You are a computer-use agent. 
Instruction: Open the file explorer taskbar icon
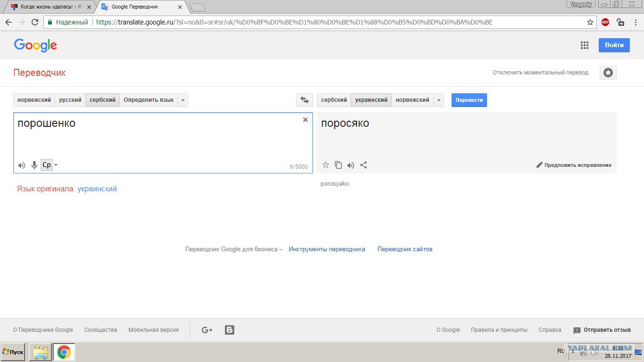[x=41, y=352]
